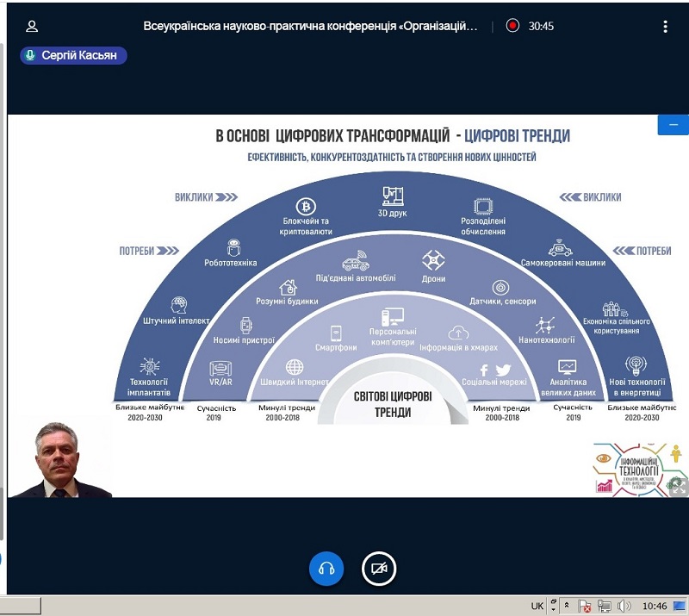Open the volume speaker icon
The image size is (689, 616).
tap(624, 606)
